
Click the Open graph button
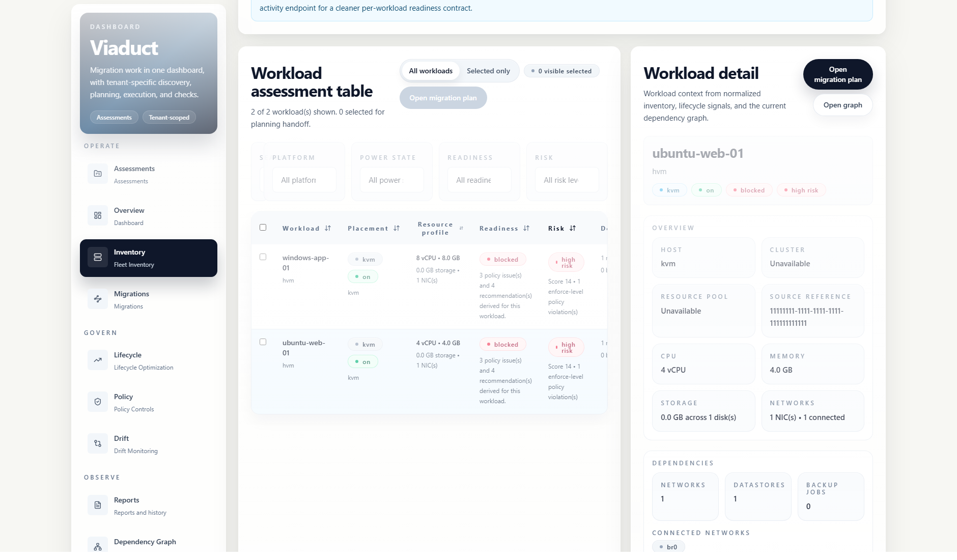click(x=843, y=105)
